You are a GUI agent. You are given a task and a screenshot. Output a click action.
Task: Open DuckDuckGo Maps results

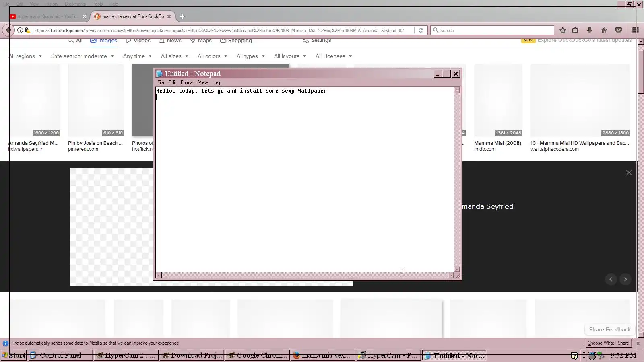(x=201, y=40)
